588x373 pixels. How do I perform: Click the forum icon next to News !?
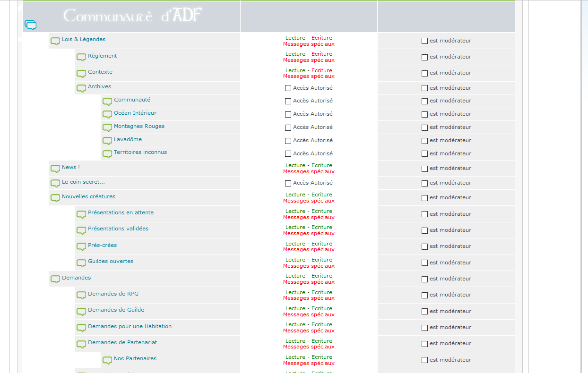pyautogui.click(x=55, y=170)
